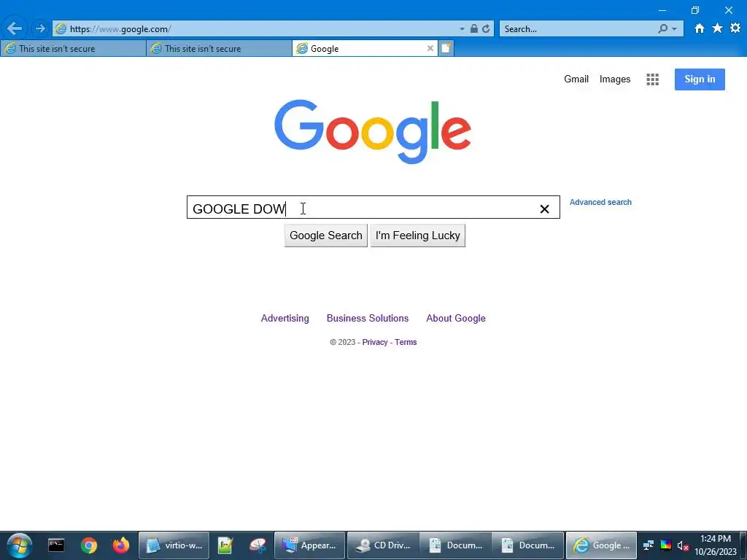Switch to Google ... Internet Explorer taskbar button
This screenshot has width=747, height=560.
click(601, 545)
